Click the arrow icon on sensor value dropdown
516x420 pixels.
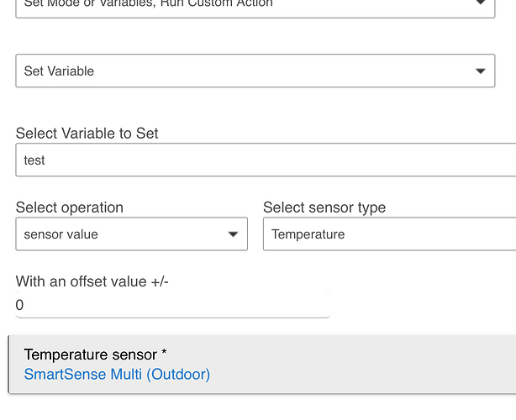(x=233, y=234)
